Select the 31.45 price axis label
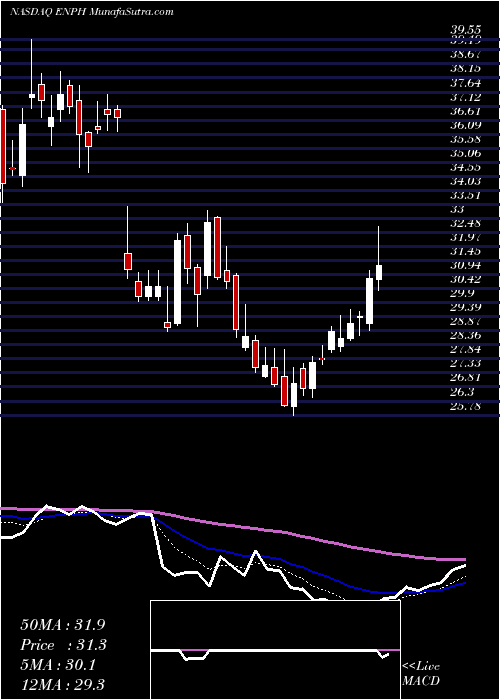This screenshot has width=500, height=700. point(465,251)
